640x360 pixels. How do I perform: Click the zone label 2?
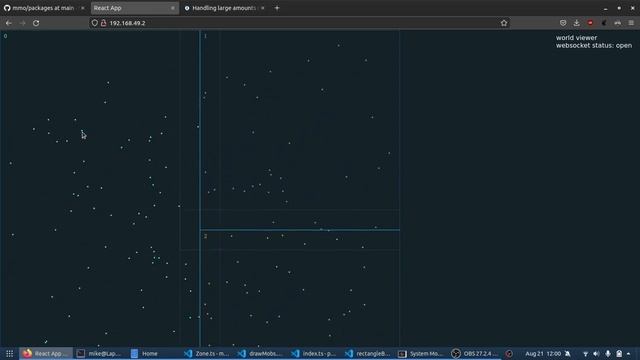[x=205, y=236]
